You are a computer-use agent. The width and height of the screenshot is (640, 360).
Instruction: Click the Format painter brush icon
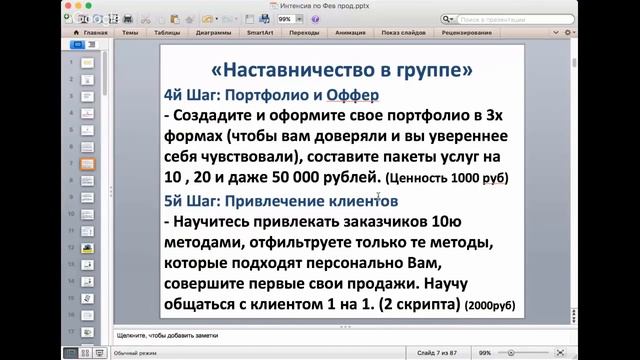[189, 19]
